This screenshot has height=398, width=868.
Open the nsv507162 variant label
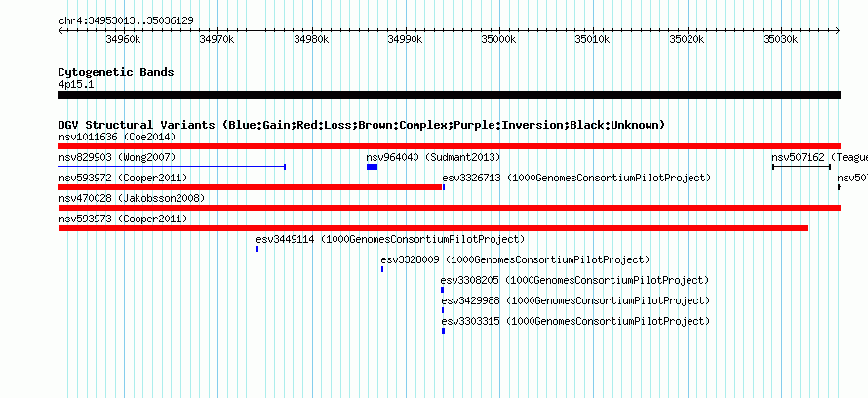820,157
